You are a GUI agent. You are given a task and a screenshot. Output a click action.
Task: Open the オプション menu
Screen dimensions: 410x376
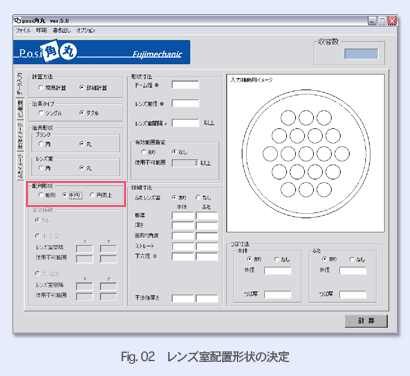[x=86, y=30]
